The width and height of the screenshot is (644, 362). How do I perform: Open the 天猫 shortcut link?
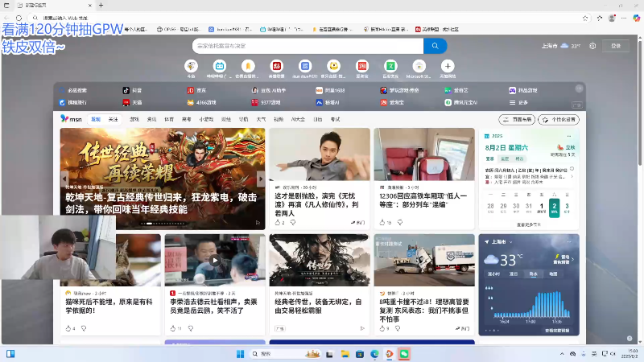(x=132, y=103)
